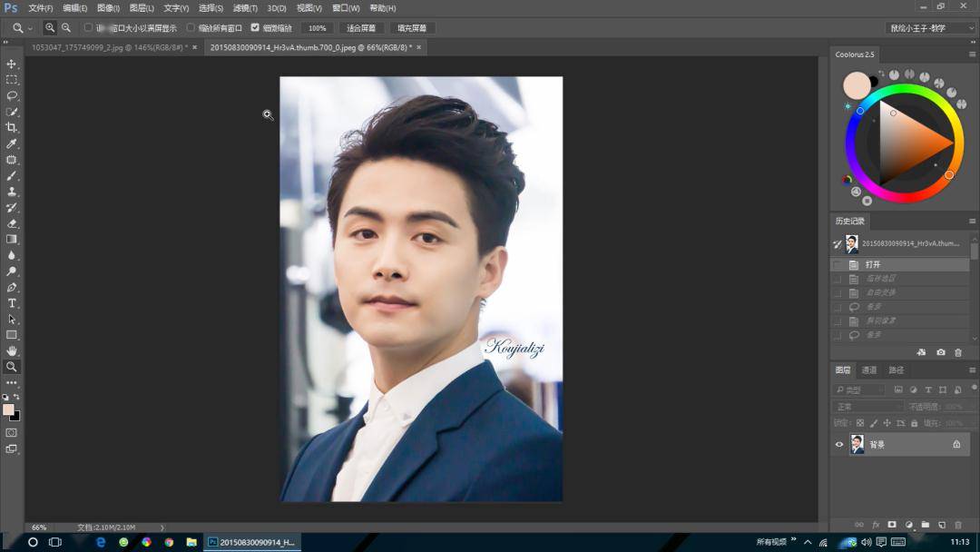Select the 打开 history state
The image size is (980, 552).
coord(899,264)
